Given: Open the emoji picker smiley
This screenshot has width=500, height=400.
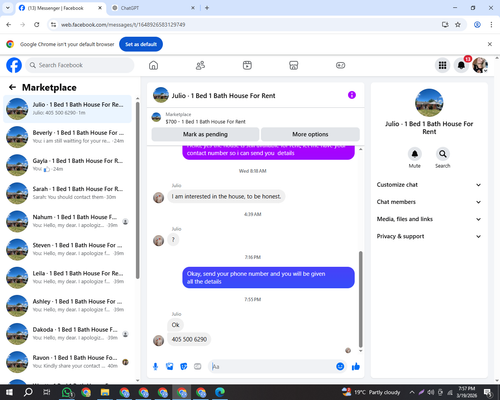Looking at the screenshot, I should [x=340, y=367].
